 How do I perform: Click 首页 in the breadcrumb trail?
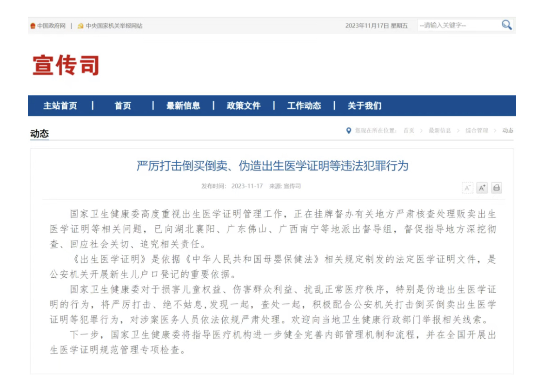point(409,131)
